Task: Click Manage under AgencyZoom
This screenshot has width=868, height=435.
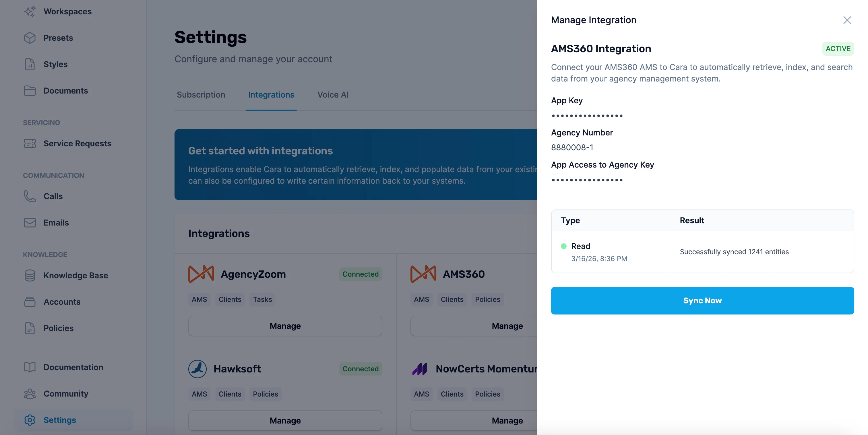Action: [x=285, y=326]
